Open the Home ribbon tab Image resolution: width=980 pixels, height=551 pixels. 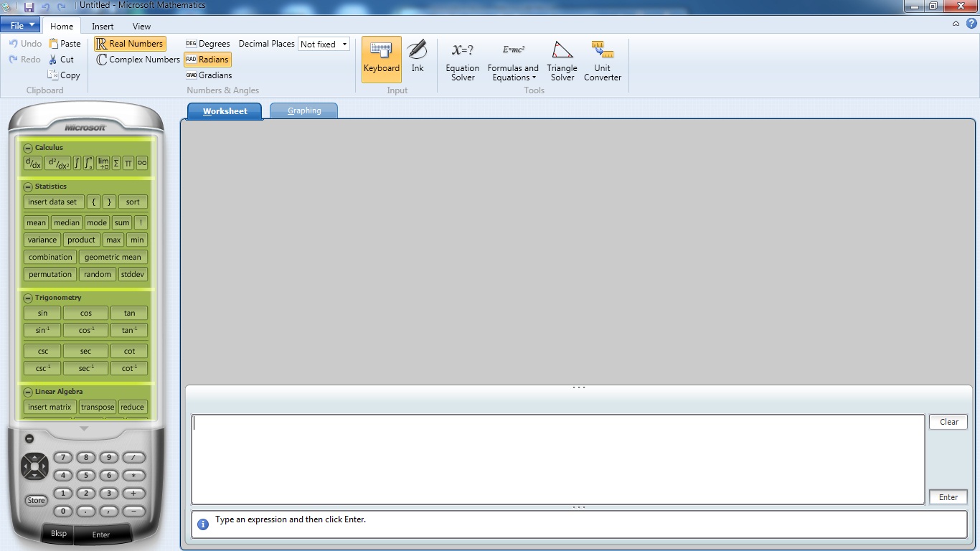tap(62, 27)
